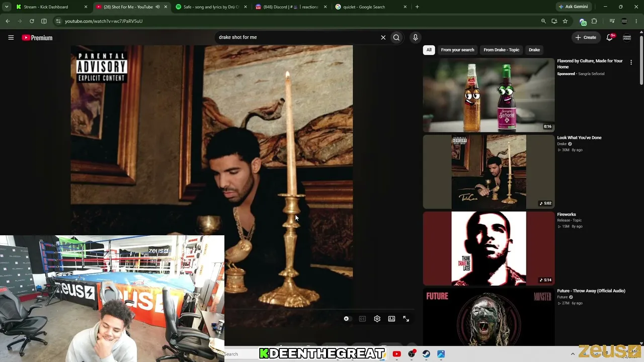Open player settings gear
The image size is (644, 362).
click(x=377, y=319)
